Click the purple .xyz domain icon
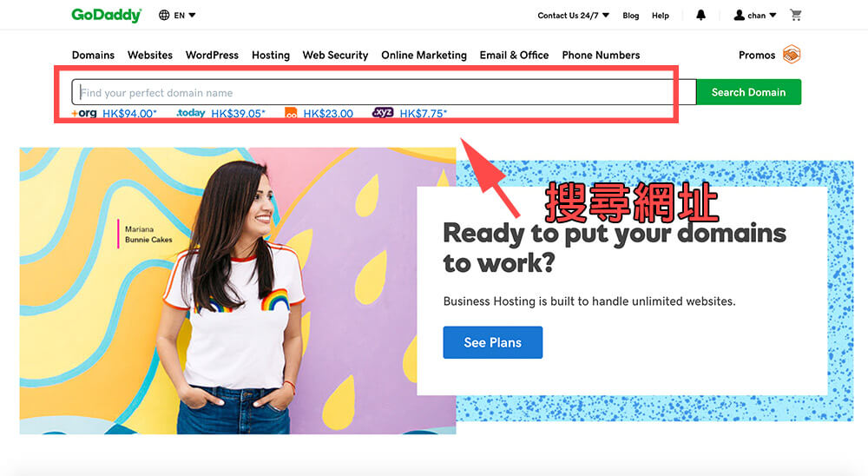The width and height of the screenshot is (868, 476). click(383, 113)
